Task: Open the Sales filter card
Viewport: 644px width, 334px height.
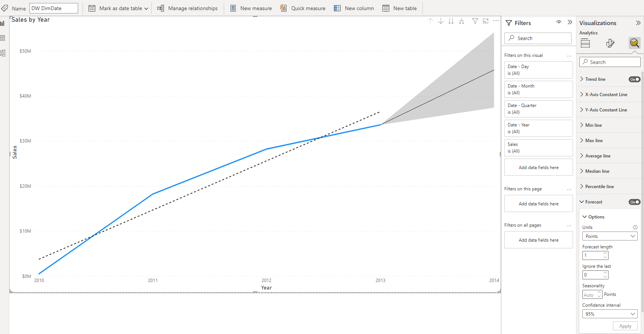Action: 538,148
